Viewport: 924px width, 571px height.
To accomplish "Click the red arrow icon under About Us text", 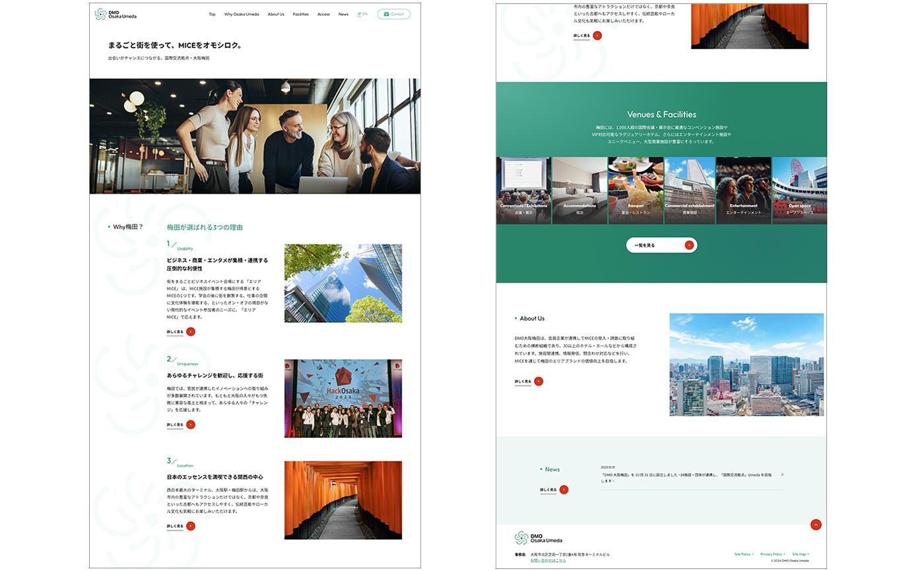I will (x=539, y=381).
